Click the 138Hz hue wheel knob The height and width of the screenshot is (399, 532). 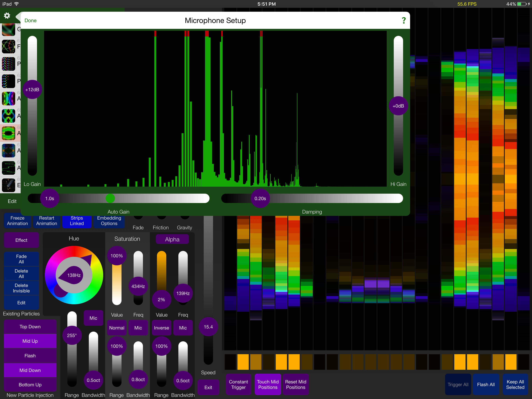pos(74,275)
